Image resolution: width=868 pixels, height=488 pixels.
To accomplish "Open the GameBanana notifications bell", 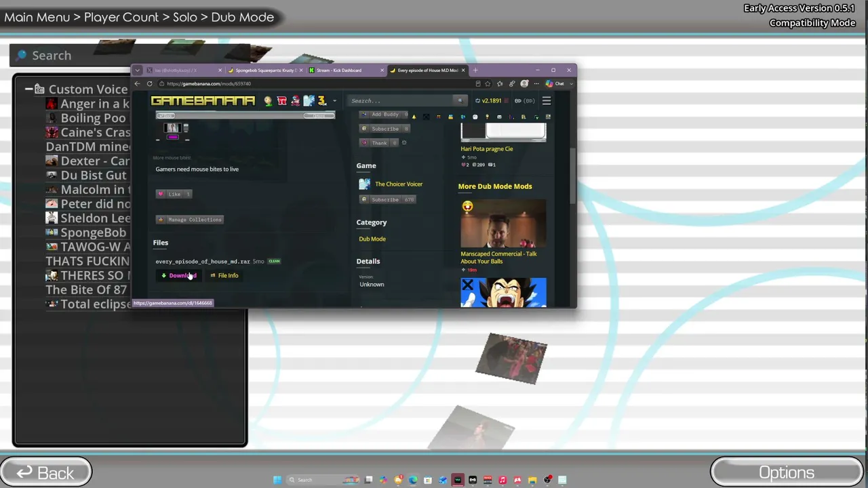I will pos(414,117).
